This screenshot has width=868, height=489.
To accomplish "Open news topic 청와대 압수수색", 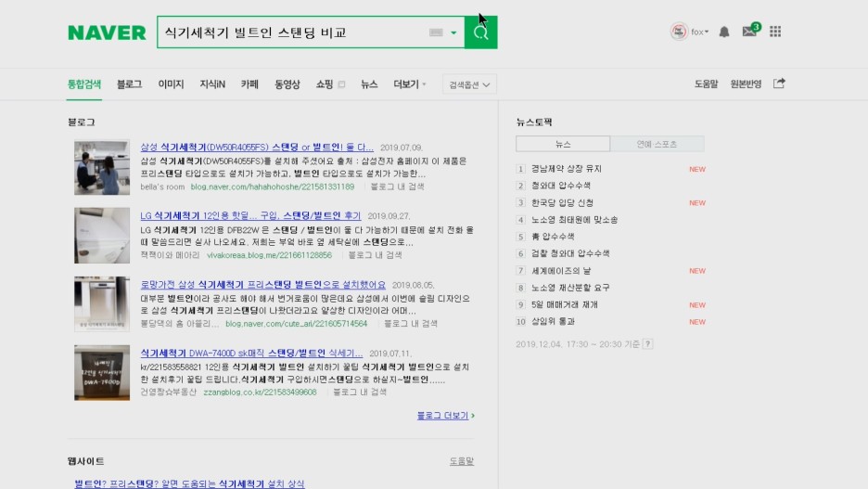I will pos(561,186).
